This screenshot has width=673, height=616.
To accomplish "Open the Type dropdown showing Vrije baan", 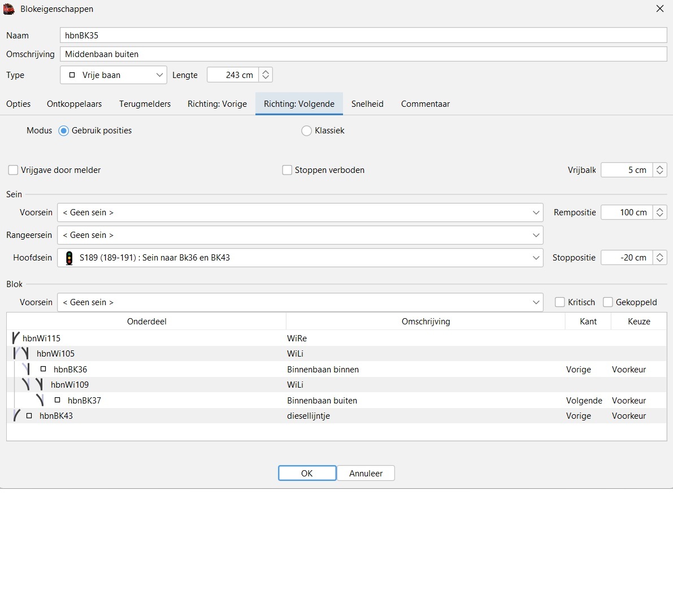I will pyautogui.click(x=114, y=75).
